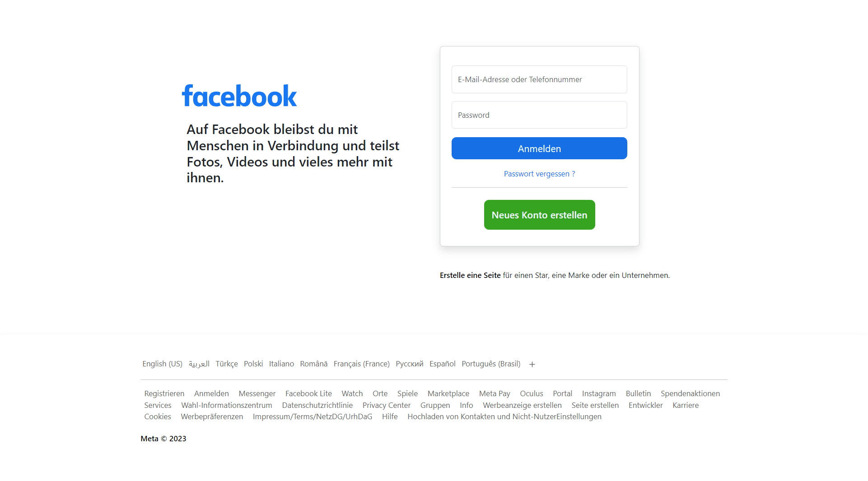Open the Passwort vergessen link
The height and width of the screenshot is (481, 868).
tap(539, 174)
